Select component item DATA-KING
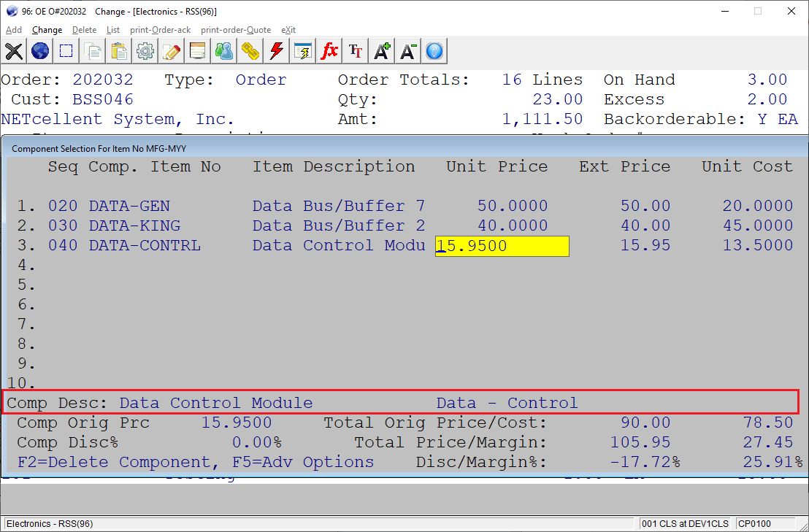This screenshot has width=809, height=532. [134, 225]
